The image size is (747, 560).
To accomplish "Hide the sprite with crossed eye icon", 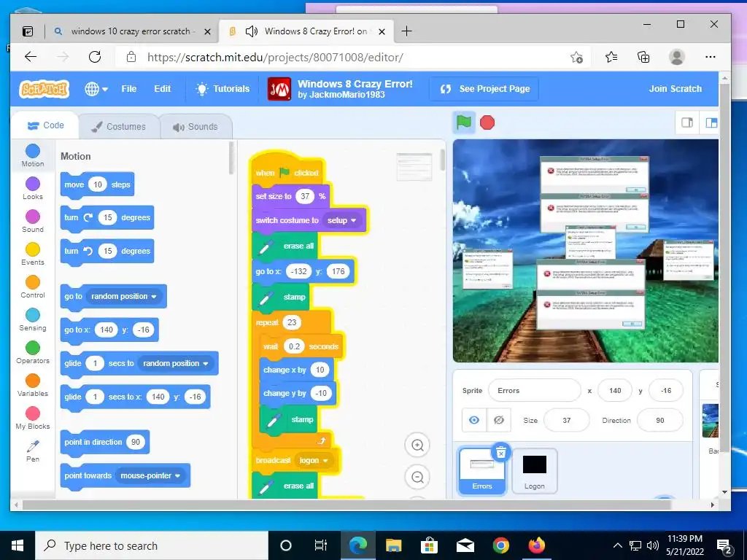I will pos(499,420).
